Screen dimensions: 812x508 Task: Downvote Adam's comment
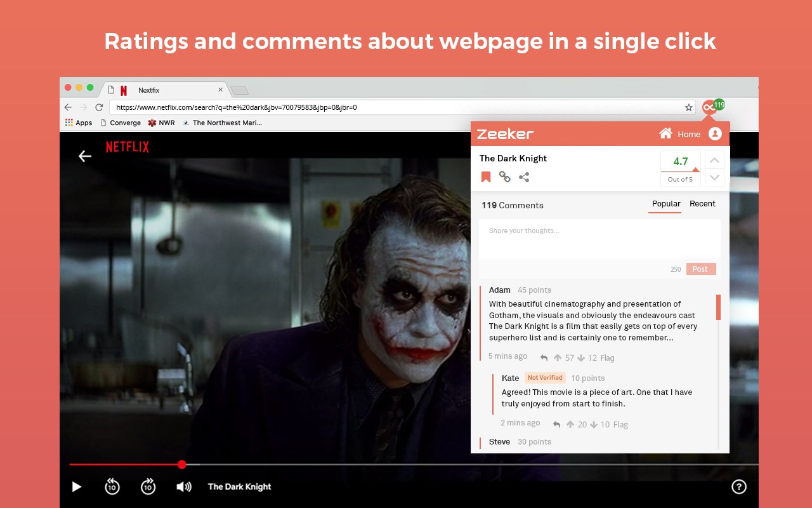point(580,358)
